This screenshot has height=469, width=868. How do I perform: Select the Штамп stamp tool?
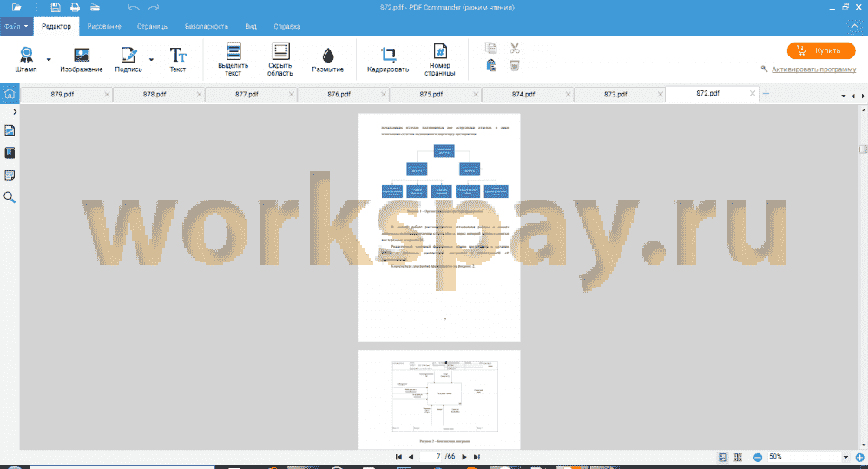coord(26,60)
